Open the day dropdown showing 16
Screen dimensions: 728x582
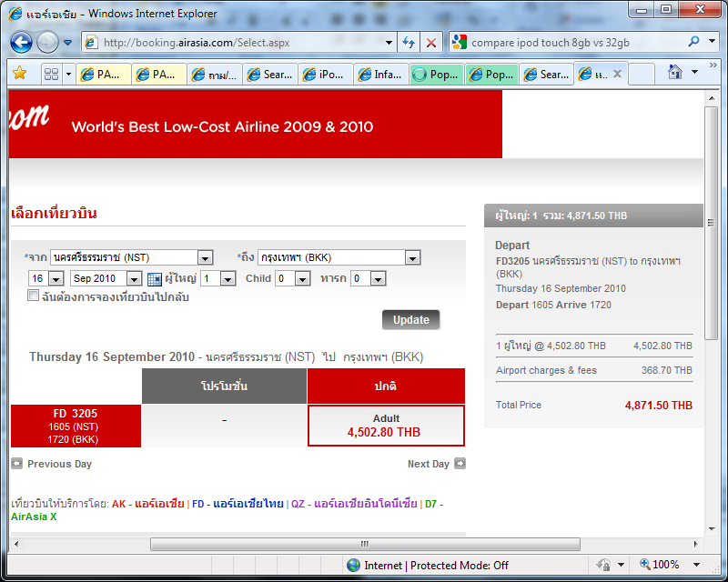click(46, 278)
